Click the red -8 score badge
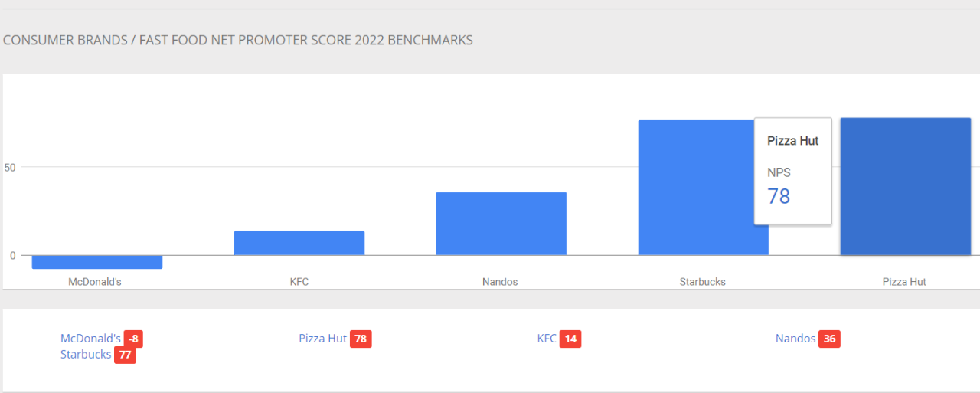Viewport: 980px width, 393px height. pos(134,339)
